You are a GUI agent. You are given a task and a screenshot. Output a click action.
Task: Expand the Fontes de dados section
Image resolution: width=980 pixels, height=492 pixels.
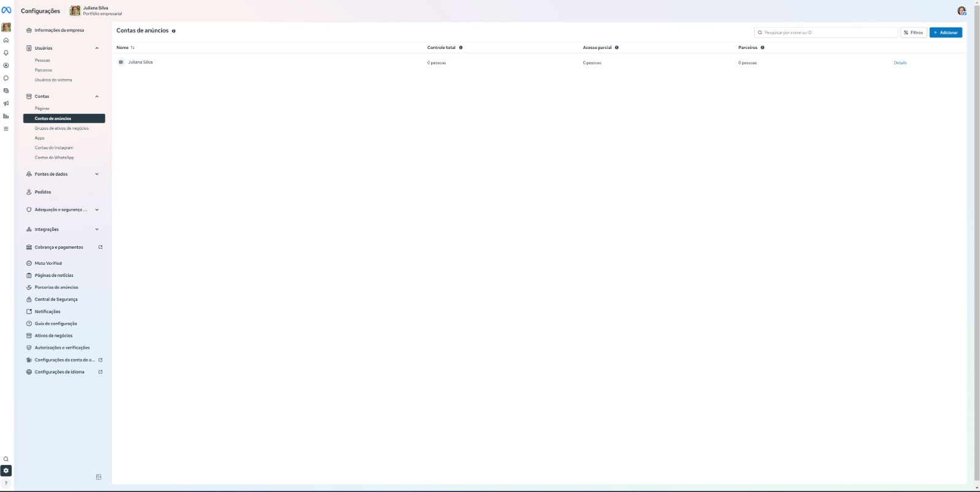(97, 174)
